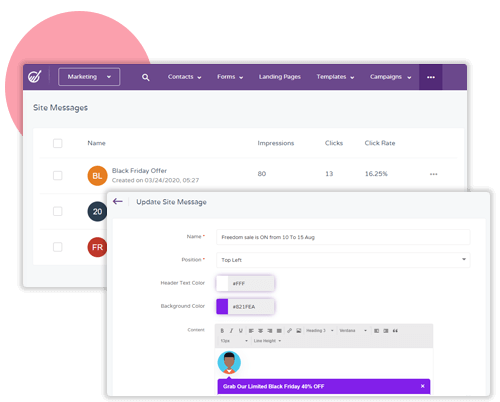Check the box next to the FR message

coord(58,247)
